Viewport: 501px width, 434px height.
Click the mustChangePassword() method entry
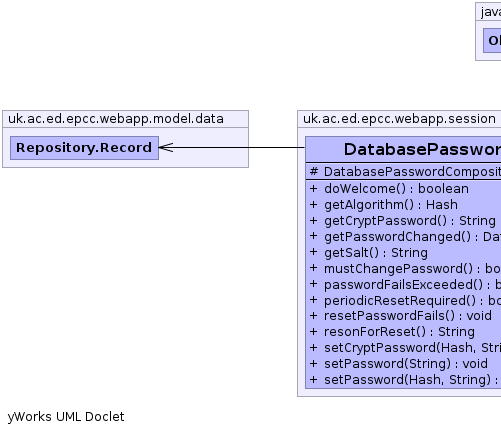point(405,269)
